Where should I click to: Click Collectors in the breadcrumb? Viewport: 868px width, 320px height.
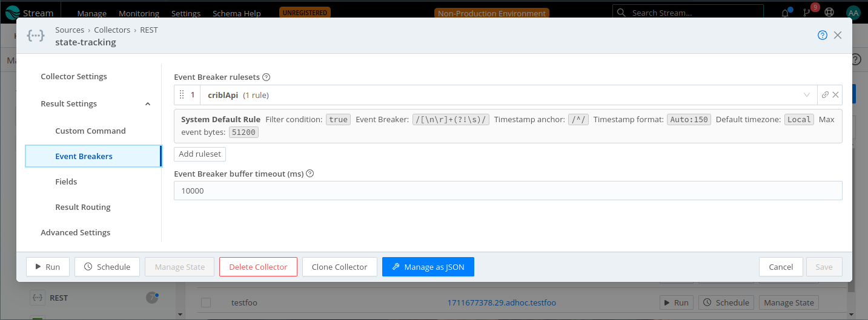point(112,30)
